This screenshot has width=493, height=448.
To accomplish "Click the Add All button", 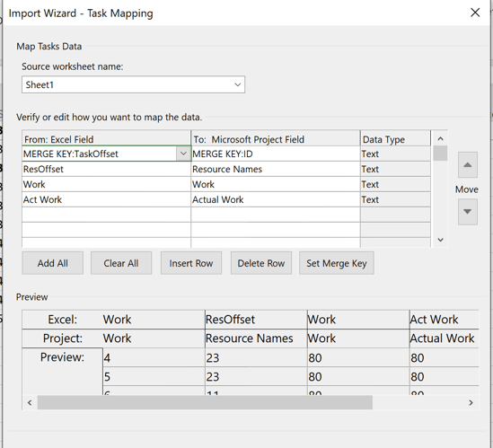I will coord(52,263).
